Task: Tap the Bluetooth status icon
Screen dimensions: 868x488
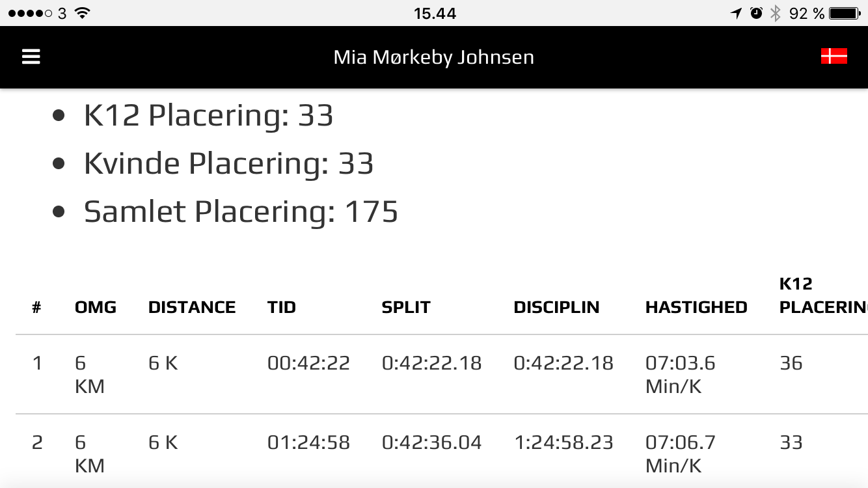Action: 775,13
